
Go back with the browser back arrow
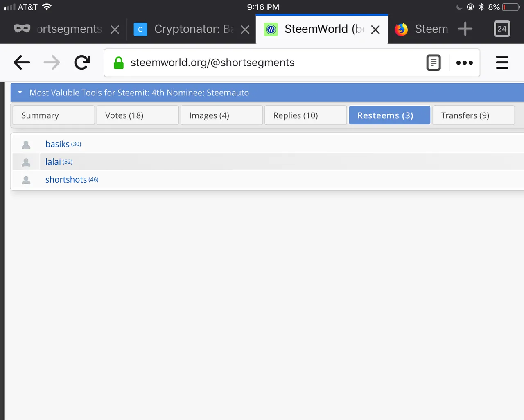pos(22,63)
